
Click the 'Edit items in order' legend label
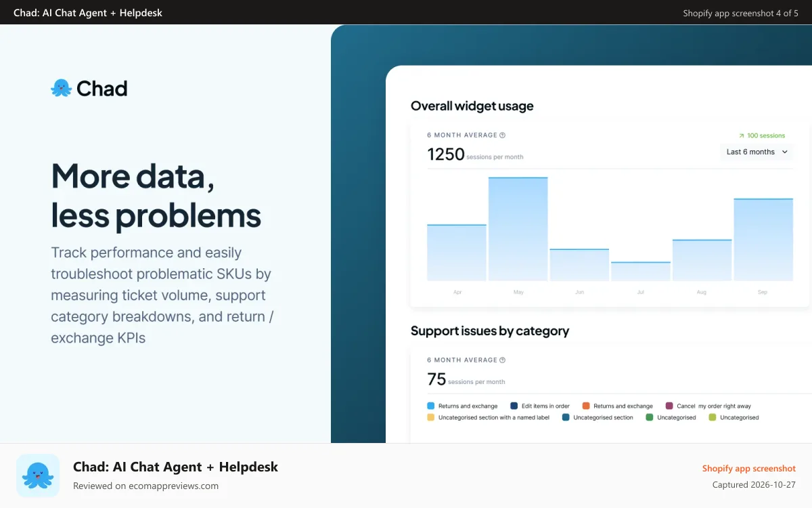545,406
